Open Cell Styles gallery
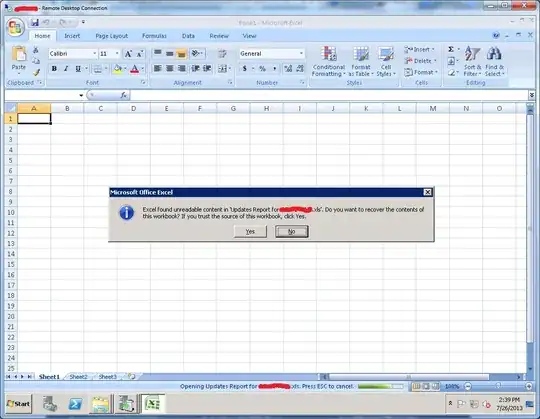Image resolution: width=540 pixels, height=419 pixels. point(386,62)
